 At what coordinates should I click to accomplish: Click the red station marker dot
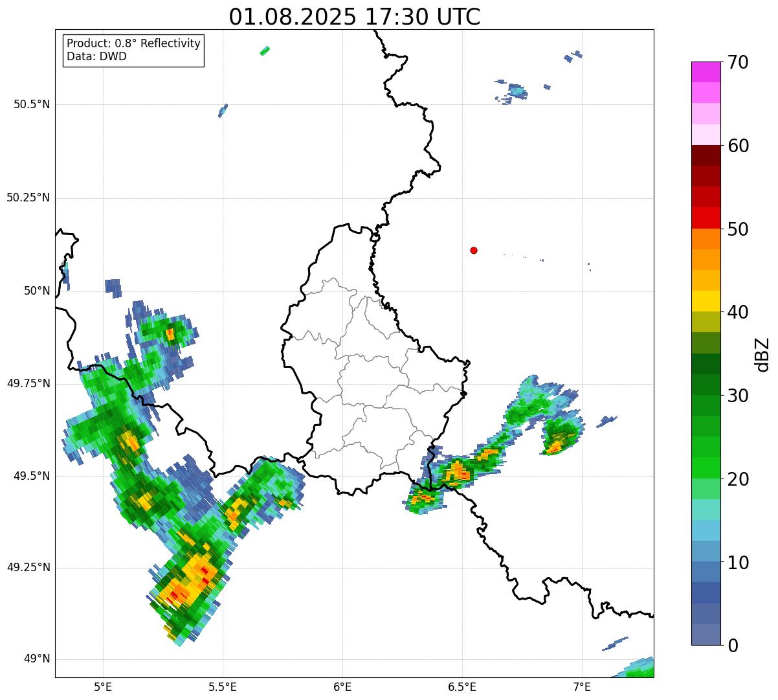coord(474,250)
